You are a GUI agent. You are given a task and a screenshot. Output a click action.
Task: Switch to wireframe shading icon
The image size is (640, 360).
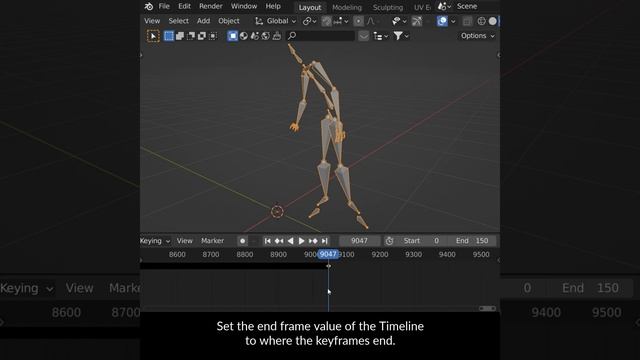pyautogui.click(x=481, y=21)
